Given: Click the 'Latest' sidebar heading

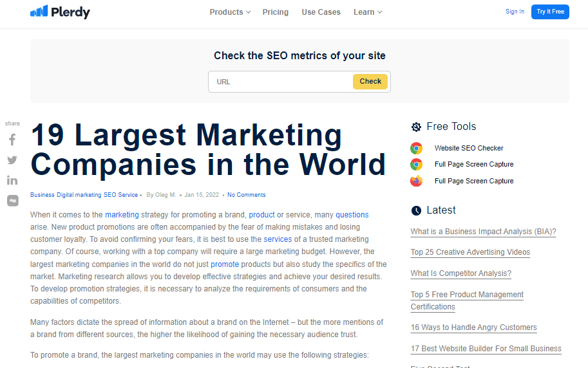Looking at the screenshot, I should (441, 210).
